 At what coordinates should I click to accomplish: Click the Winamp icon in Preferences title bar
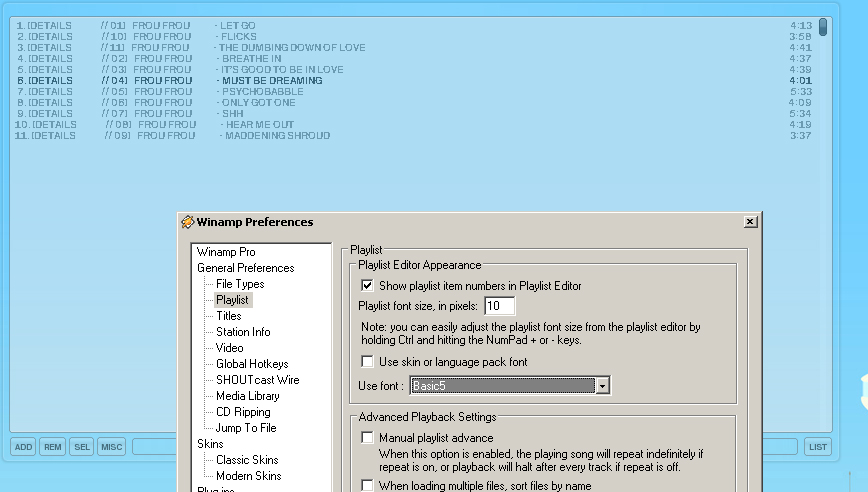(x=188, y=222)
